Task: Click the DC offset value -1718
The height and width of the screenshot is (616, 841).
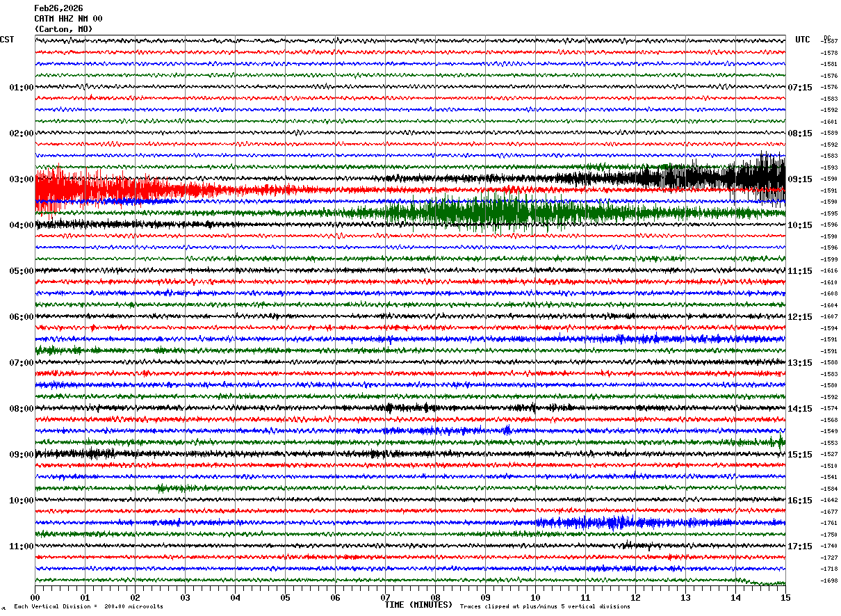Action: 830,569
